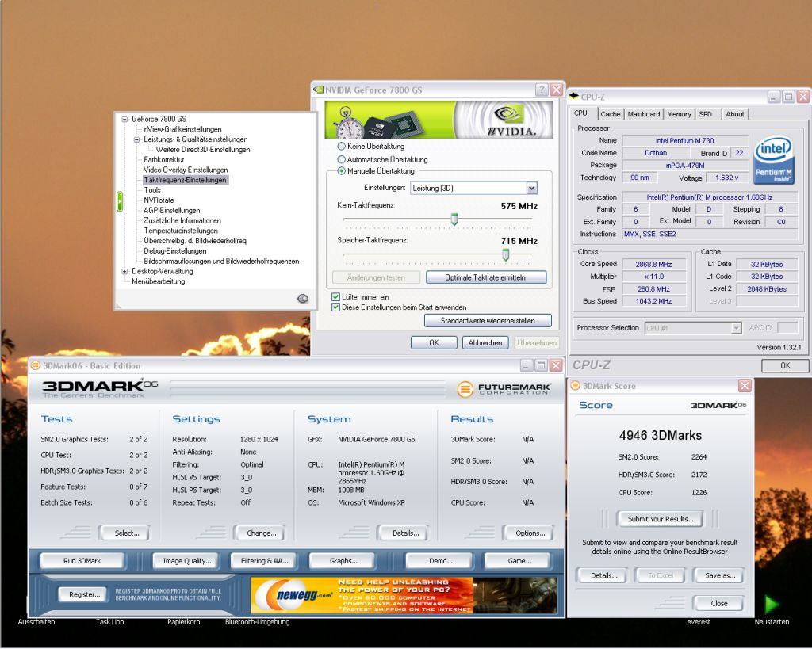Click the green side handle of tree panel

pyautogui.click(x=120, y=201)
